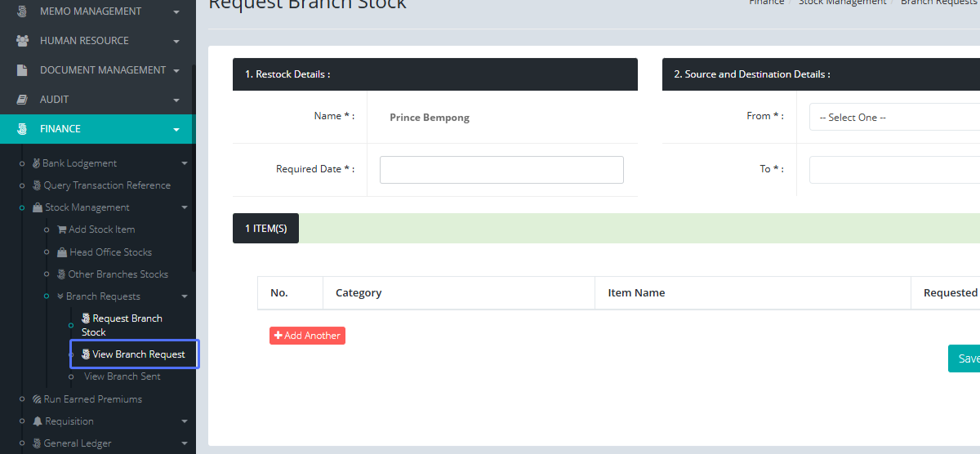Collapse the Finance menu arrow
This screenshot has width=980, height=454.
tap(176, 129)
